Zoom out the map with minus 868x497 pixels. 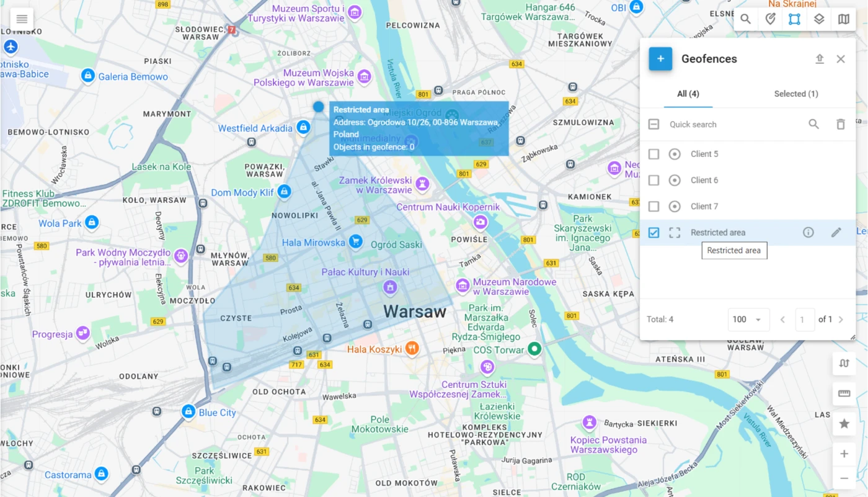tap(844, 478)
